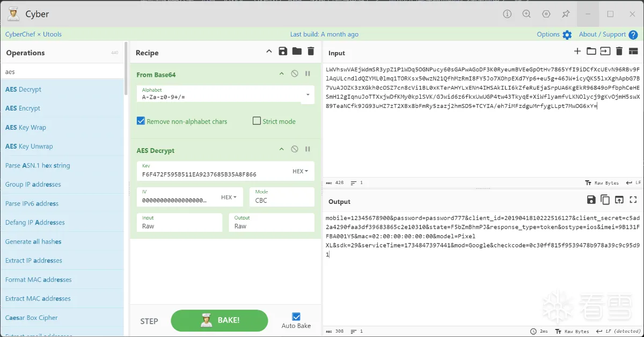Select the Parse IPv6 address operation
Viewport: 644px width, 337px height.
click(x=62, y=204)
